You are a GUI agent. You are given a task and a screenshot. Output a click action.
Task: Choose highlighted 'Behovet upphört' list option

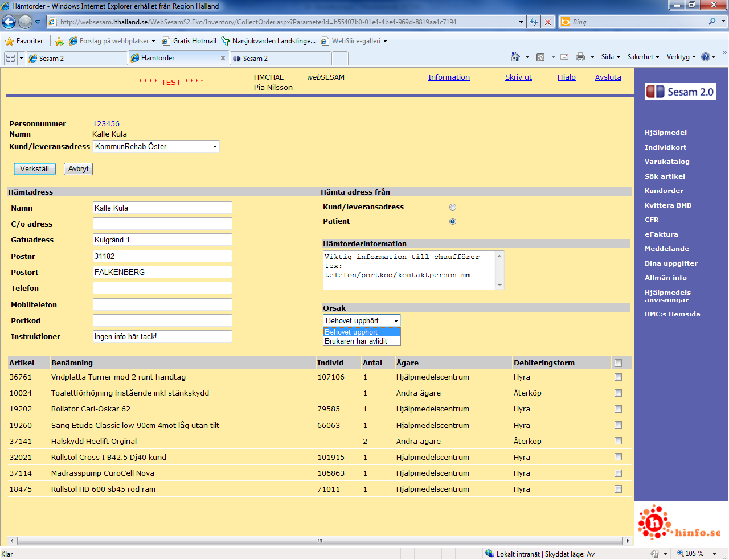point(362,332)
